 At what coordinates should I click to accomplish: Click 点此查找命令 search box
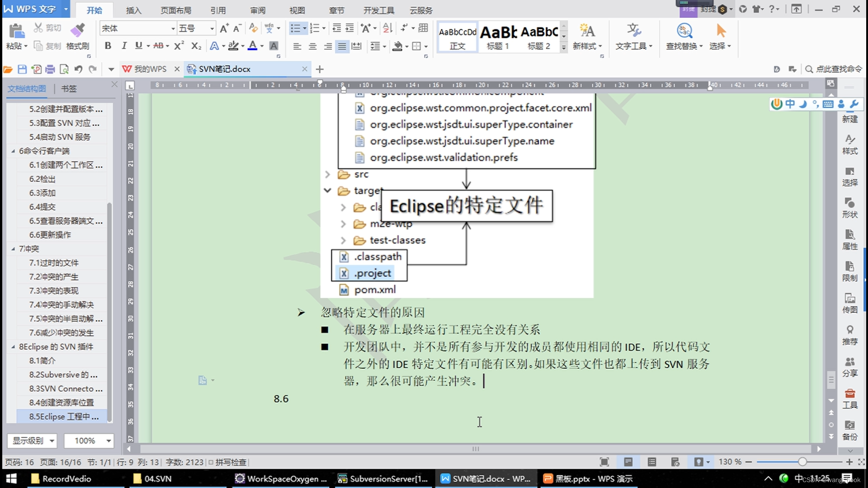click(x=834, y=69)
